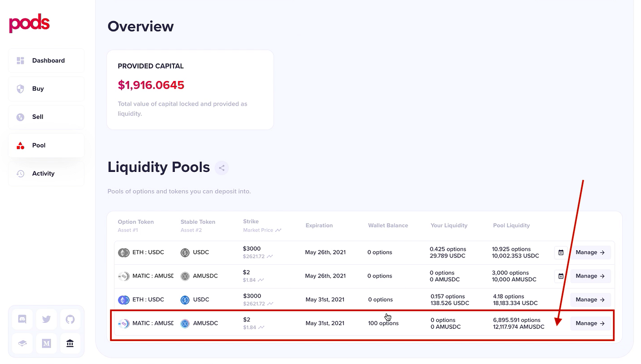Open the calendar icon for the ETH:USDC May 26th pool
The width and height of the screenshot is (641, 364).
(561, 252)
